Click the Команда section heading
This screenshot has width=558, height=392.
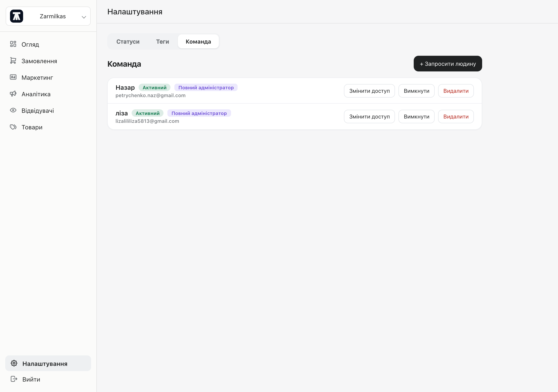124,64
